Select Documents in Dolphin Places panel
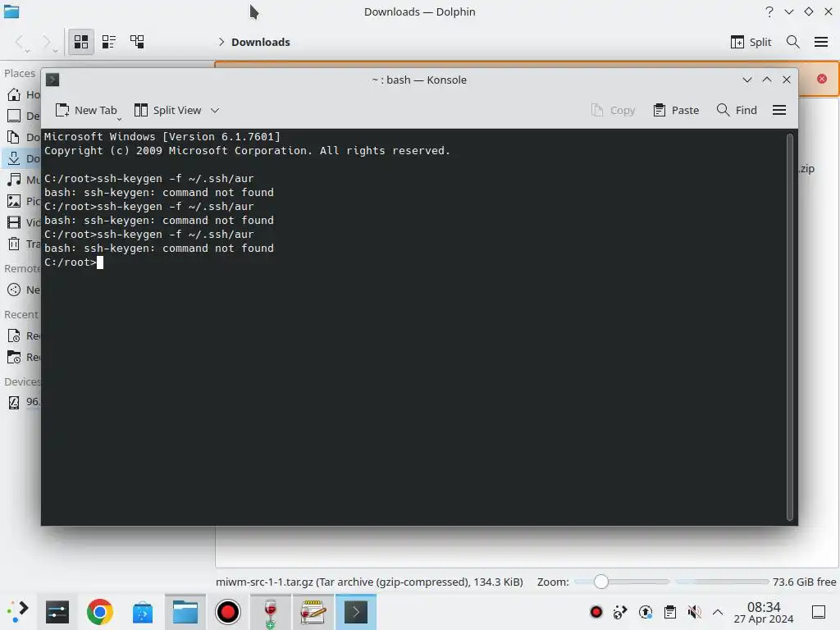Screen dimensions: 840x630 (23, 137)
